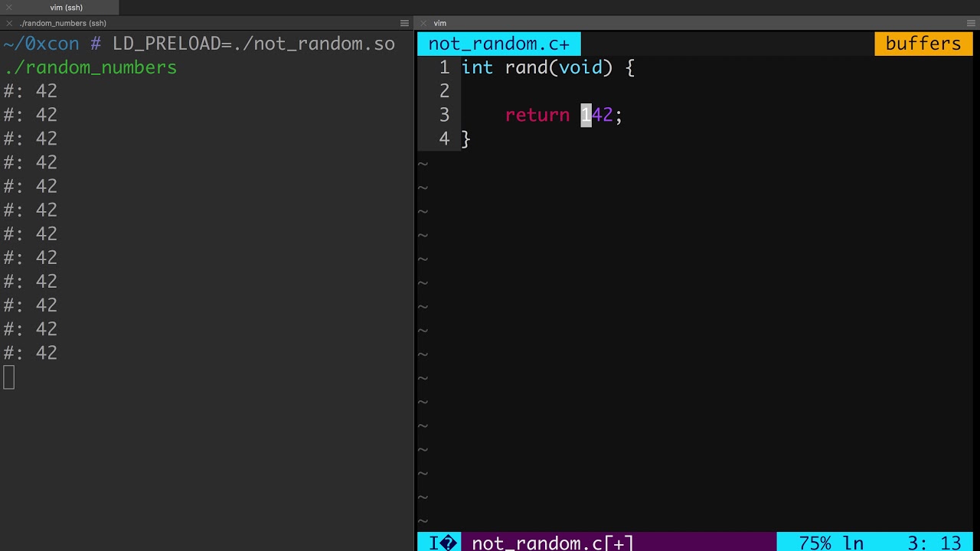
Task: Focus the "./random_numbers (ssh)" pane title
Action: 63,24
